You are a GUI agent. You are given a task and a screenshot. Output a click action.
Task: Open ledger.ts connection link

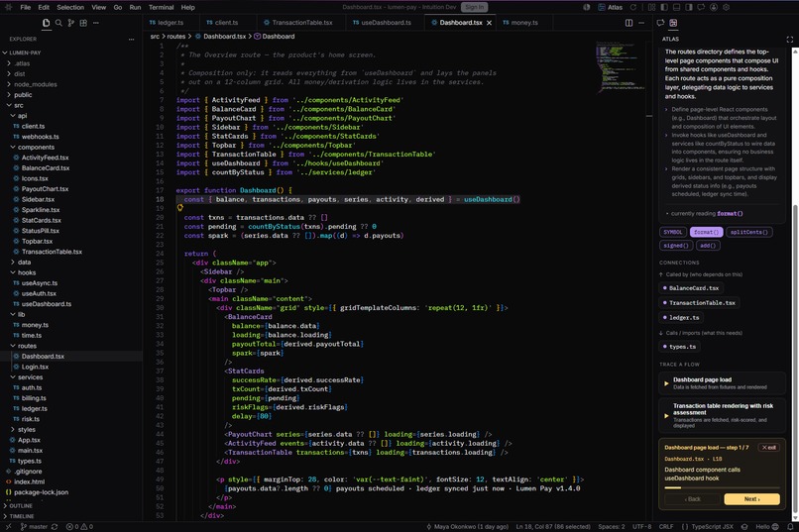pos(681,318)
